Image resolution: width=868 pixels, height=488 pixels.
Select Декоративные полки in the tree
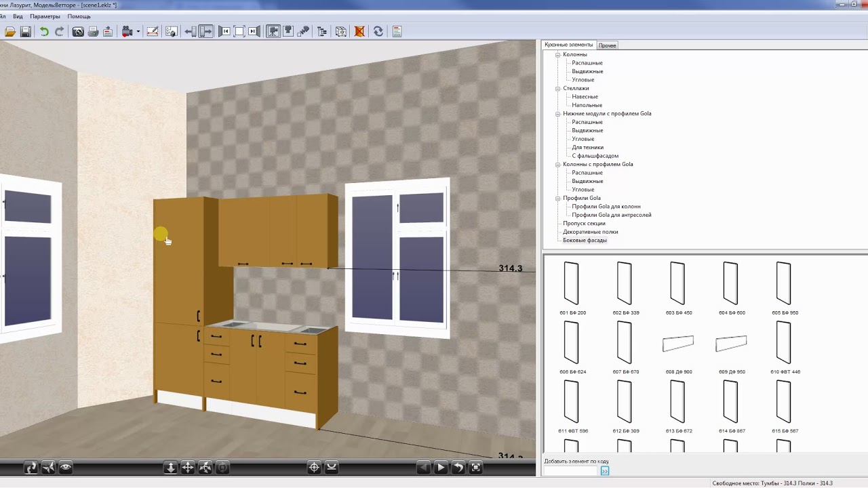pos(589,232)
